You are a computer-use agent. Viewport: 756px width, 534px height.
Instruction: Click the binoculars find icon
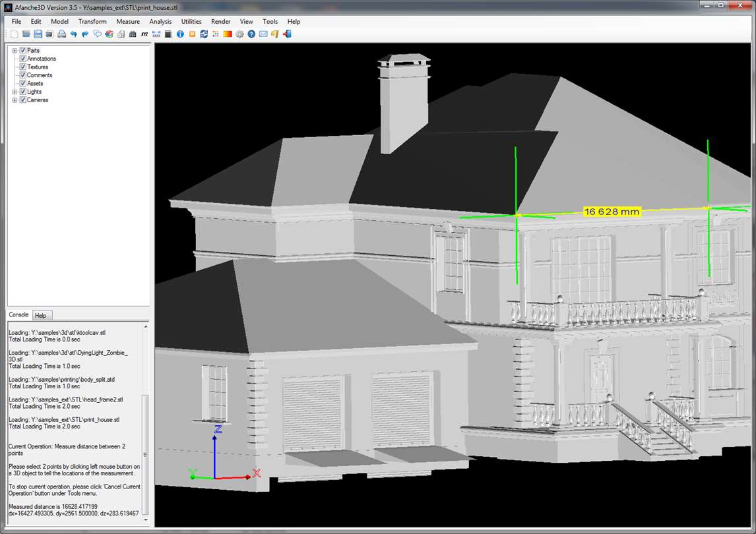[133, 34]
